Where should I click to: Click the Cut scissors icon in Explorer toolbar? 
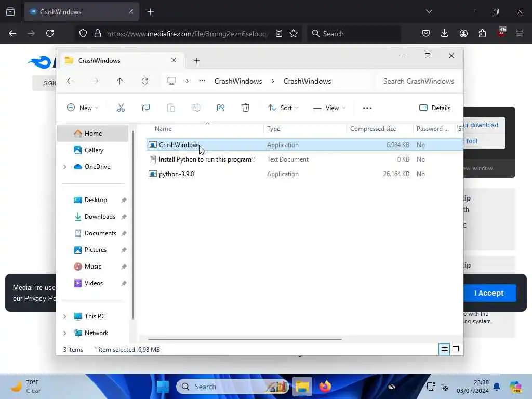click(121, 108)
